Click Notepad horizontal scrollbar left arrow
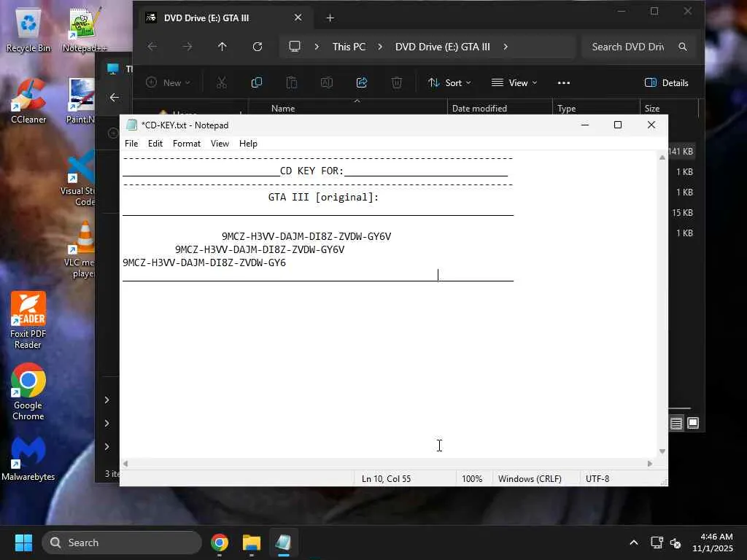Image resolution: width=747 pixels, height=560 pixels. point(125,463)
